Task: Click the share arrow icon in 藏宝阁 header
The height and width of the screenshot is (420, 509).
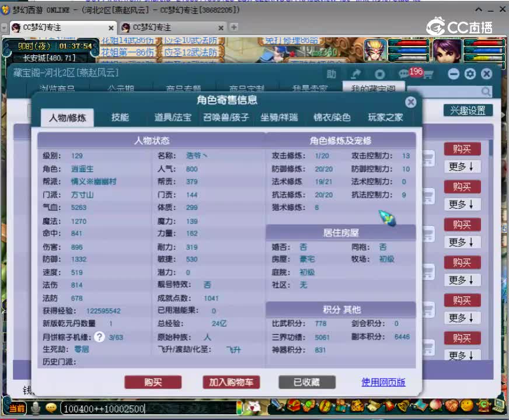Action: click(356, 74)
